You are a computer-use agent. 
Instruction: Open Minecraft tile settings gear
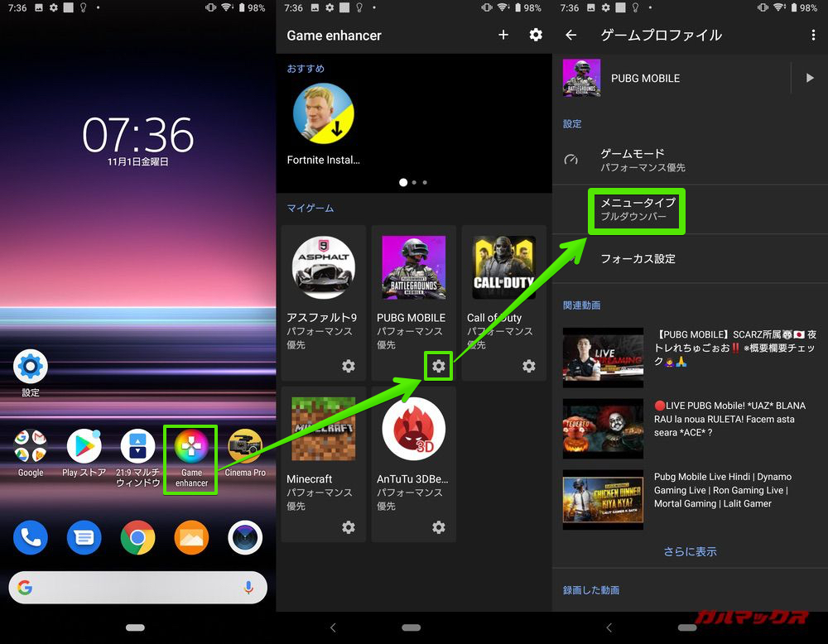tap(349, 527)
